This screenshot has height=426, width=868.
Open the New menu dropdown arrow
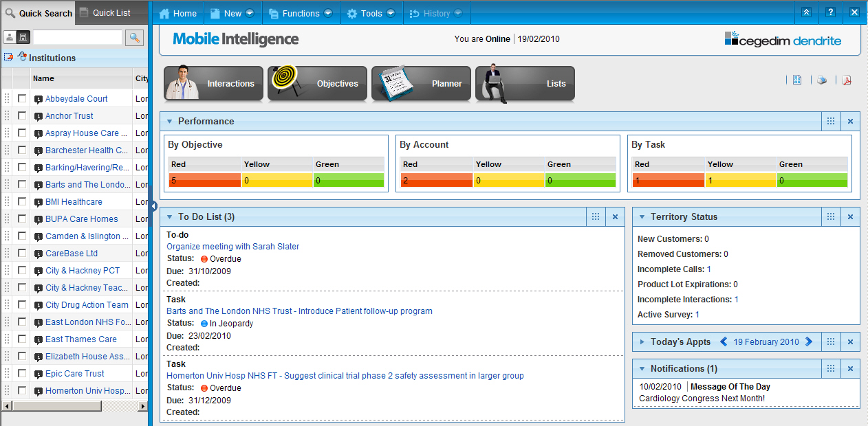[x=250, y=13]
